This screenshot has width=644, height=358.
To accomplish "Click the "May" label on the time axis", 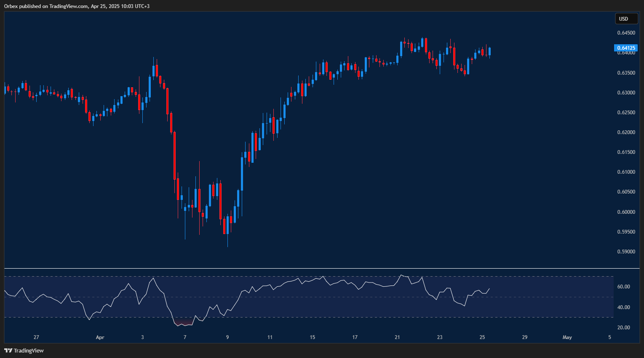I will (567, 337).
